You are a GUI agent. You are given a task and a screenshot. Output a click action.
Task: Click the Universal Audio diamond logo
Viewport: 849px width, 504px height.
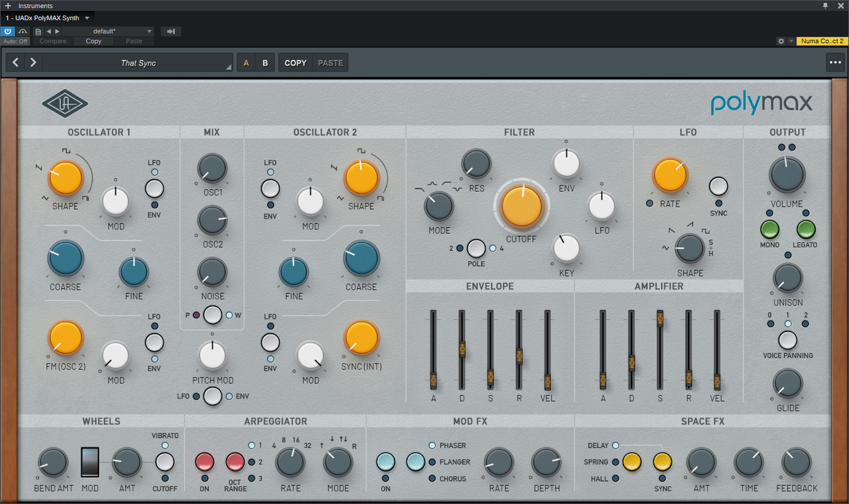tap(65, 104)
